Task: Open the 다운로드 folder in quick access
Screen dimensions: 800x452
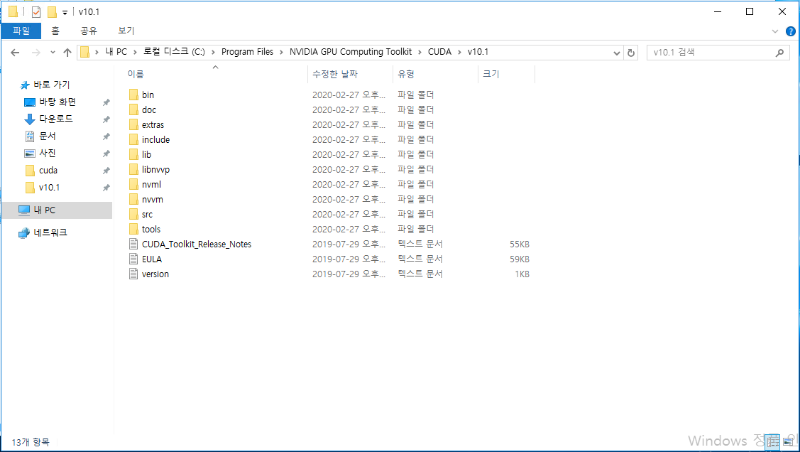Action: (60, 119)
